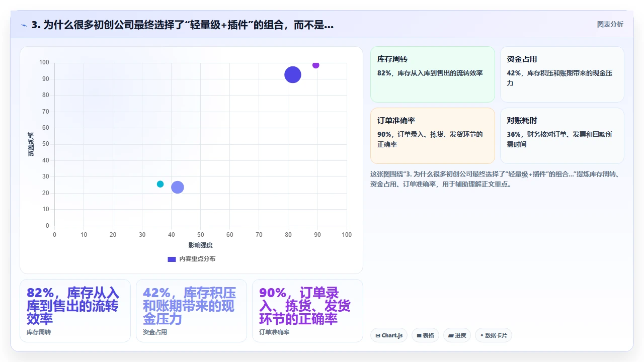Click the 订单准确率 caption under 90% stat

pyautogui.click(x=274, y=332)
